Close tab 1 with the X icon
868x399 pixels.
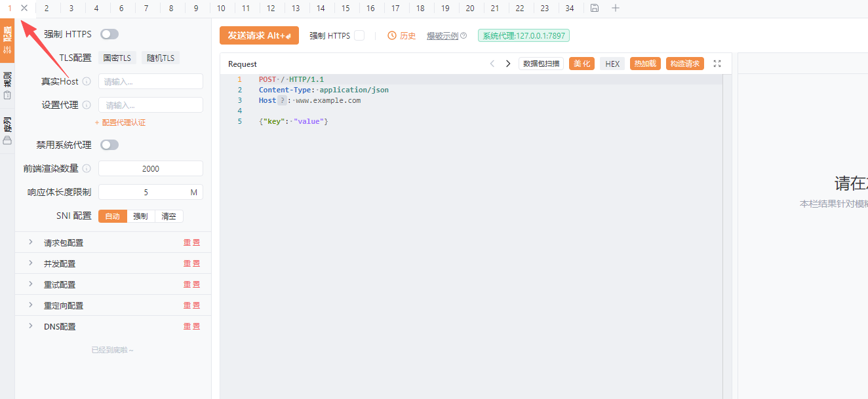[24, 8]
